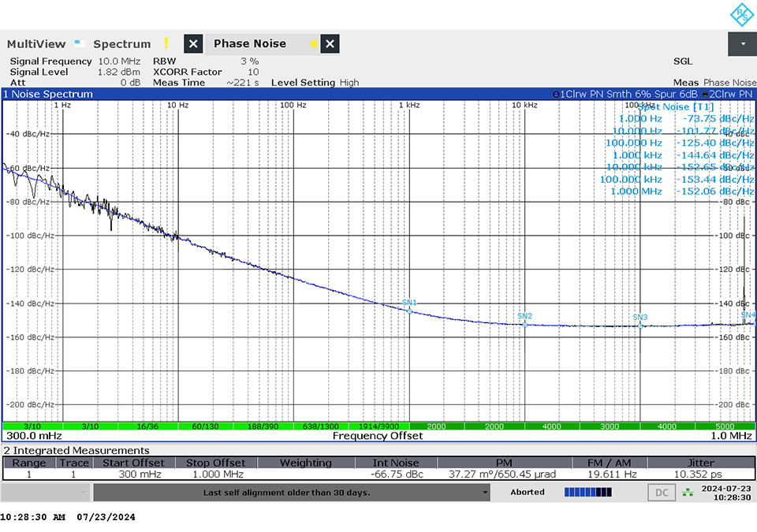Expand the self alignment status message dropdown

pos(486,493)
